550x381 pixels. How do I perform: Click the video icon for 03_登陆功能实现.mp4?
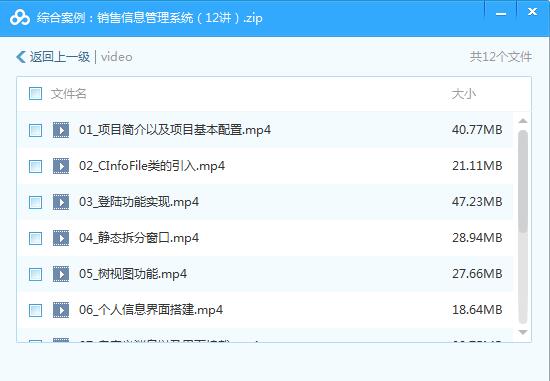(61, 202)
